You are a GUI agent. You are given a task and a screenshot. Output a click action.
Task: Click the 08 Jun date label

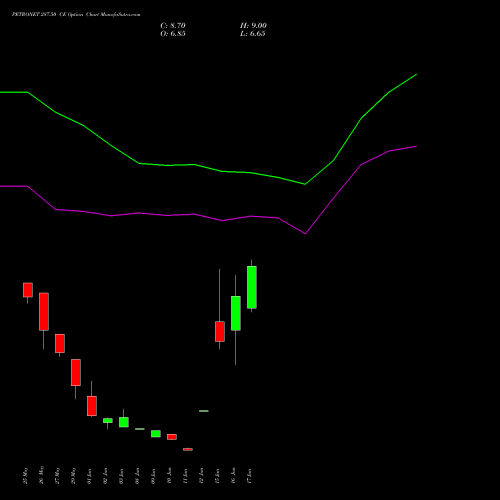click(x=138, y=476)
